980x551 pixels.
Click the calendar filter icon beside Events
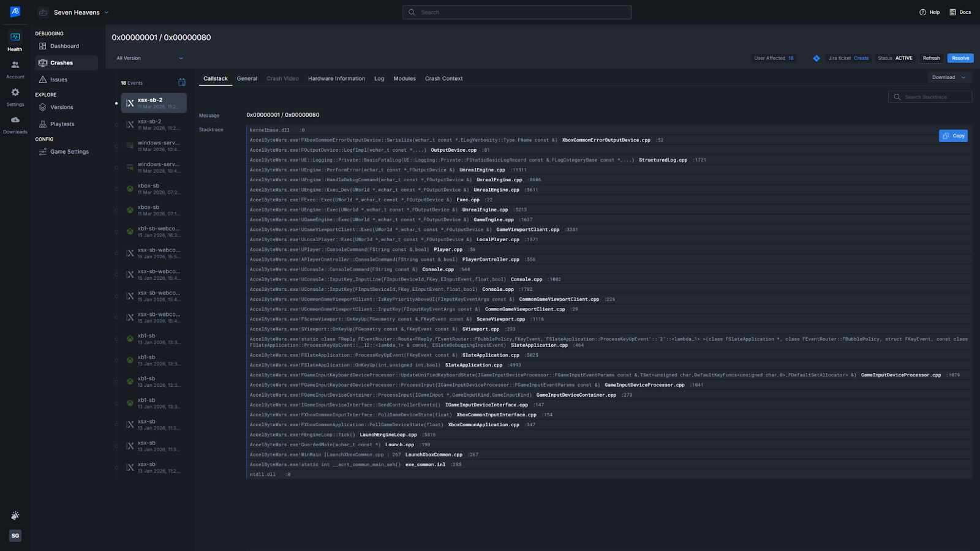coord(182,82)
